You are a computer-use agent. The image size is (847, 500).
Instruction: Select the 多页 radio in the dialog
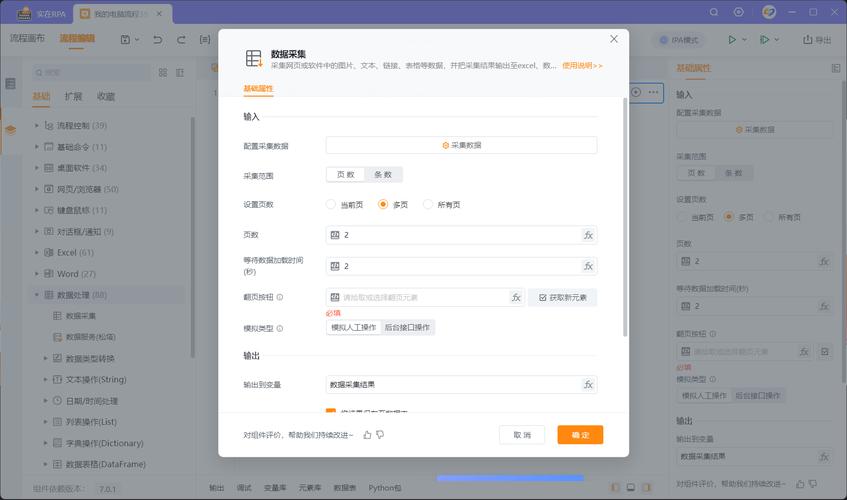coord(383,204)
